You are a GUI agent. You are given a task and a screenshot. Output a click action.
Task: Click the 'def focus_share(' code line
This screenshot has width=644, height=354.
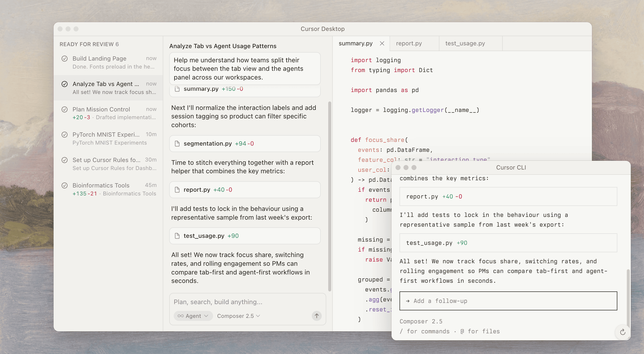379,140
